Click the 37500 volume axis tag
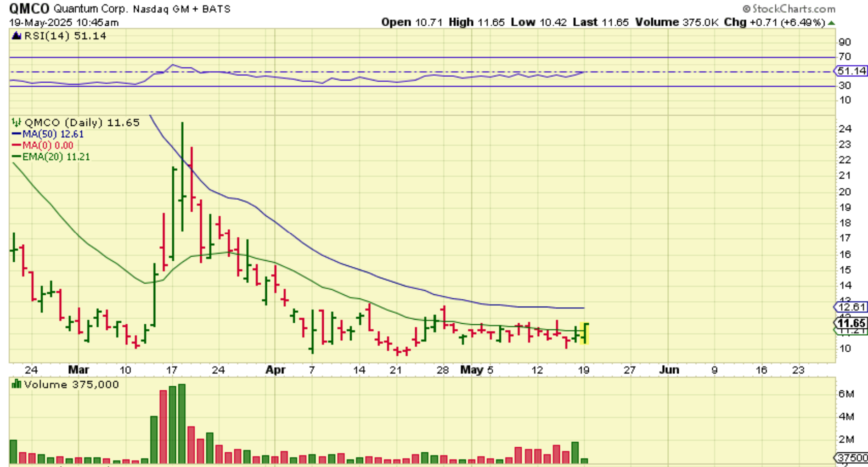Image resolution: width=868 pixels, height=467 pixels. click(x=851, y=458)
